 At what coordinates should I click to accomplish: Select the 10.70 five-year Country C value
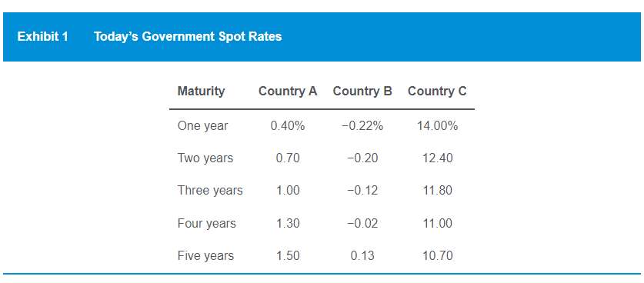coord(437,256)
